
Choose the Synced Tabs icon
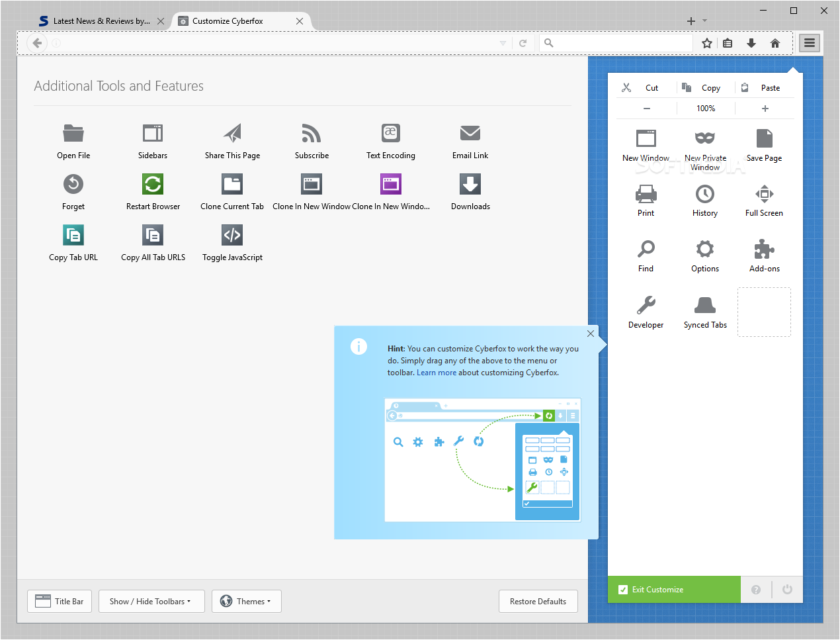[x=705, y=305]
